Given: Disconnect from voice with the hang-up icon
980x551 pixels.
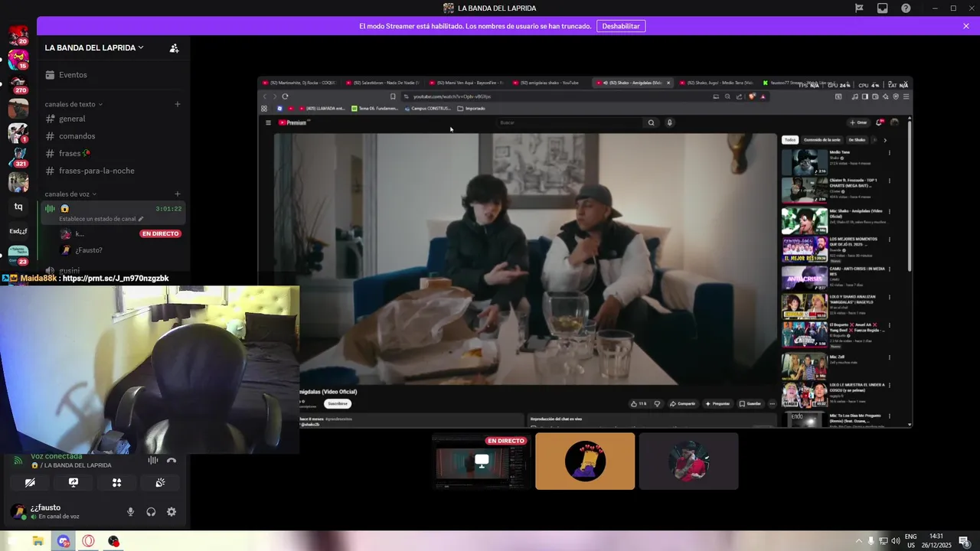Looking at the screenshot, I should tap(171, 460).
